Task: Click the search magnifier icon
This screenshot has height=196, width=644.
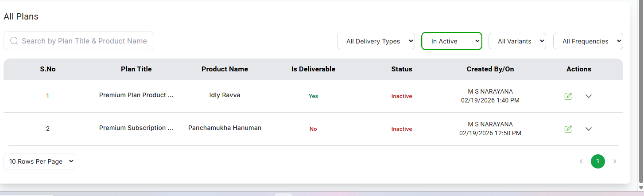Action: (x=14, y=41)
